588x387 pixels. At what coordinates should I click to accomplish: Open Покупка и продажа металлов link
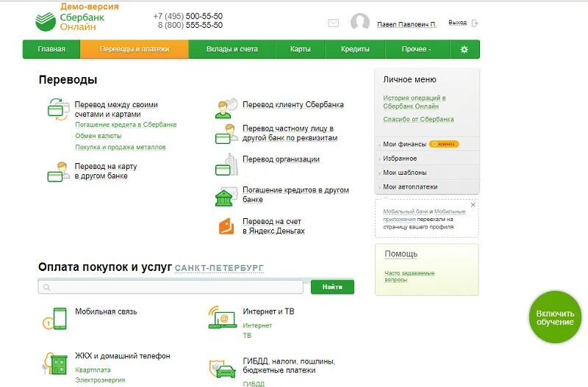[x=121, y=147]
